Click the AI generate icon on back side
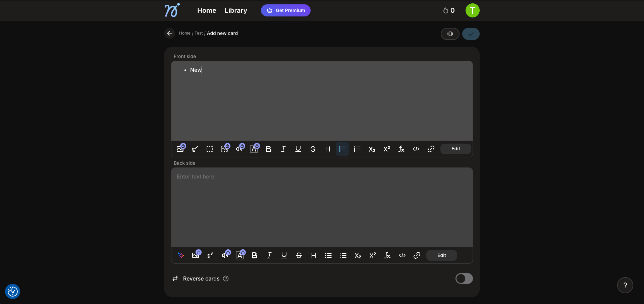 pos(181,255)
